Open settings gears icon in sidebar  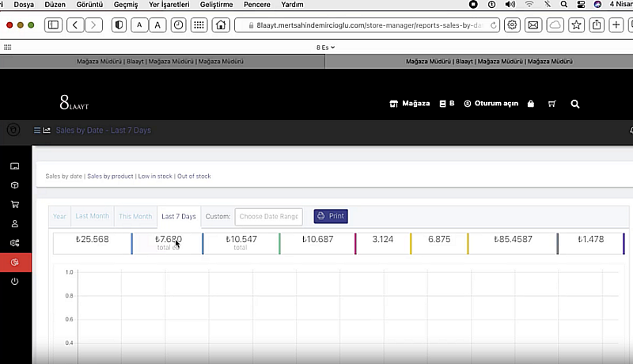click(15, 243)
